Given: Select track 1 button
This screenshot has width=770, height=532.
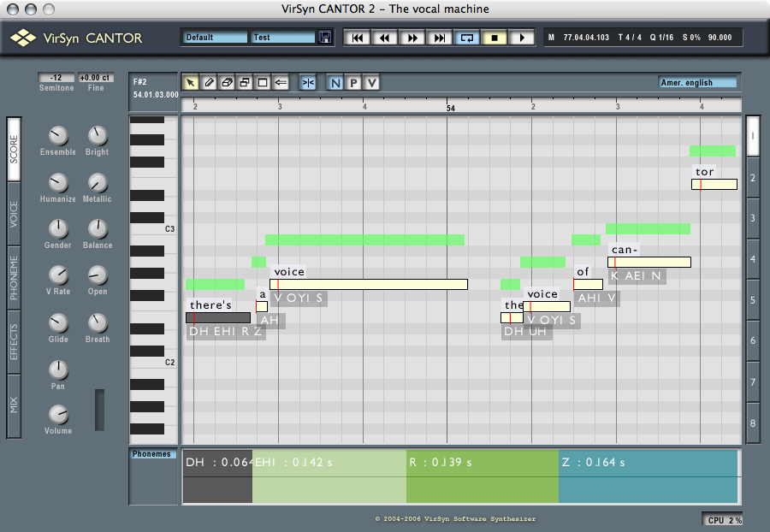Looking at the screenshot, I should tap(753, 137).
